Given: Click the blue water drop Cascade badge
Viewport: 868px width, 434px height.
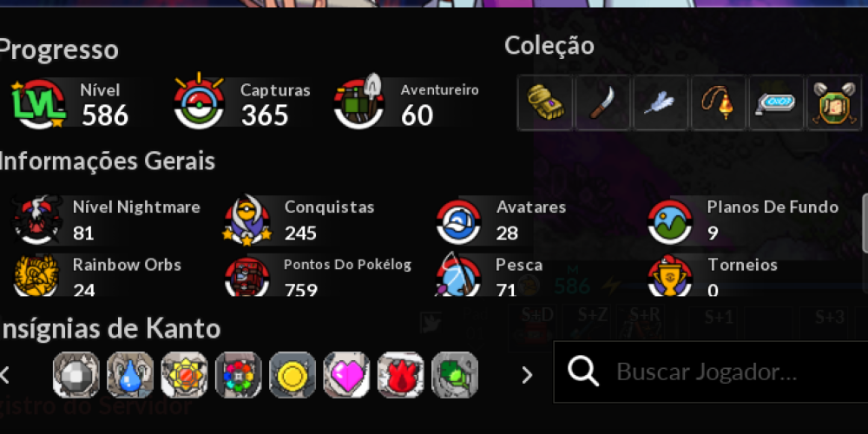Looking at the screenshot, I should point(130,375).
